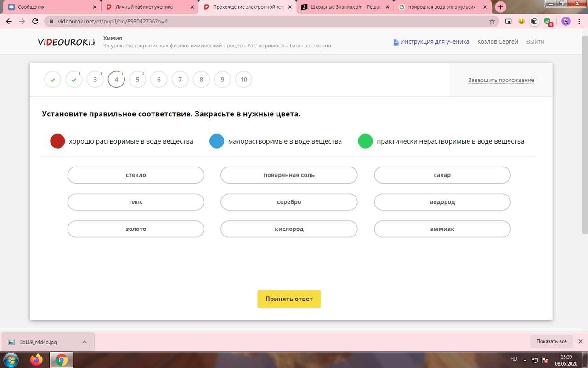Reload the current page

tap(35, 21)
